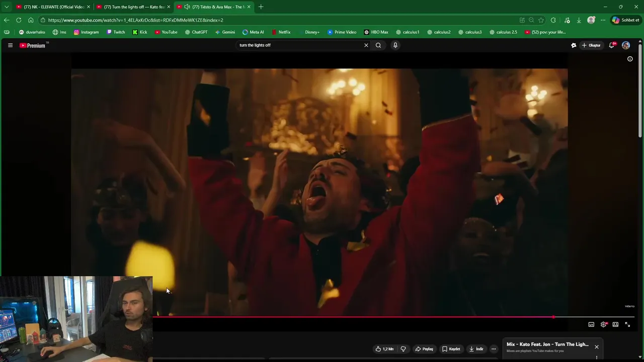Open the ChatGPT bookmark
The width and height of the screenshot is (644, 362).
(x=196, y=32)
